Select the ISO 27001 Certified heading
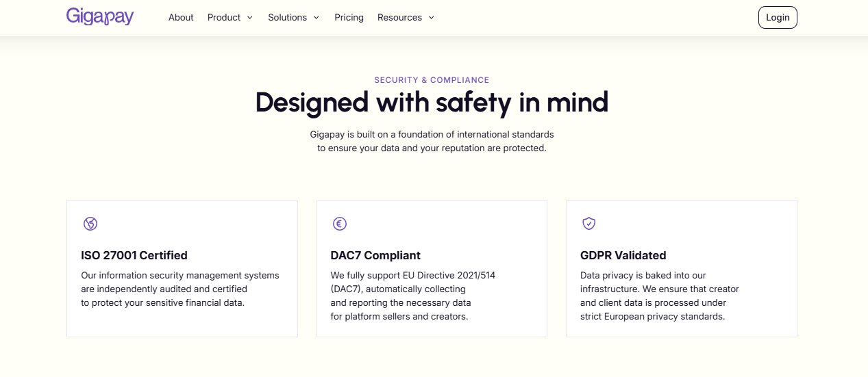Image resolution: width=868 pixels, height=377 pixels. point(134,255)
